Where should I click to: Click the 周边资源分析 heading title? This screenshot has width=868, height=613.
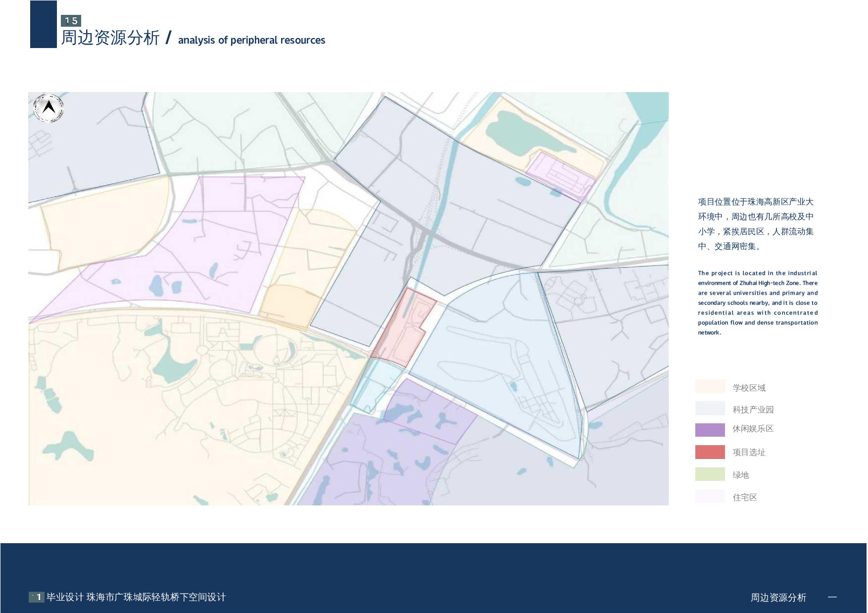coord(110,38)
